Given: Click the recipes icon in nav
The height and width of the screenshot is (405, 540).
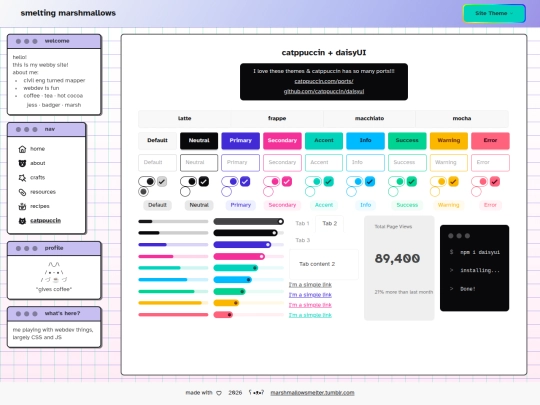Looking at the screenshot, I should click(x=22, y=206).
